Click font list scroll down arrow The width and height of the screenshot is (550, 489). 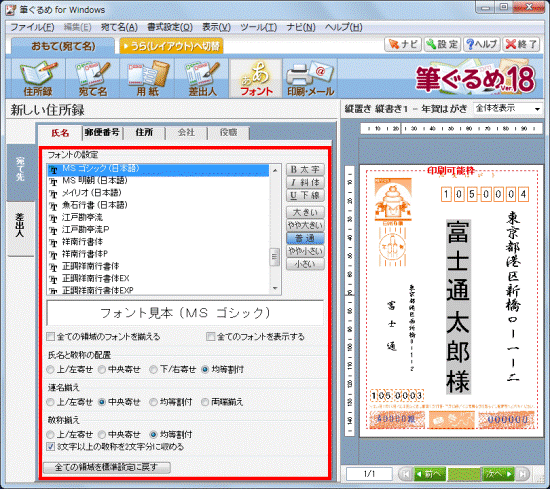(275, 288)
